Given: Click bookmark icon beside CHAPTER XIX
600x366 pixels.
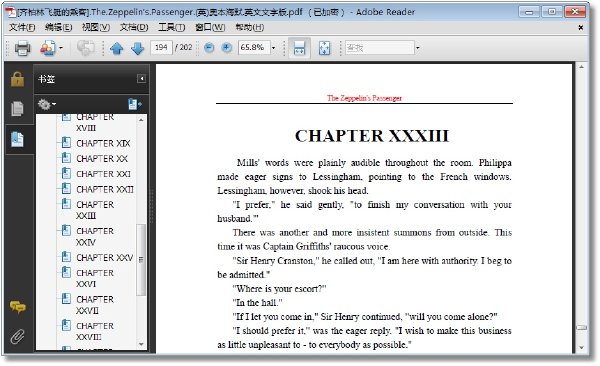Looking at the screenshot, I should pos(66,143).
